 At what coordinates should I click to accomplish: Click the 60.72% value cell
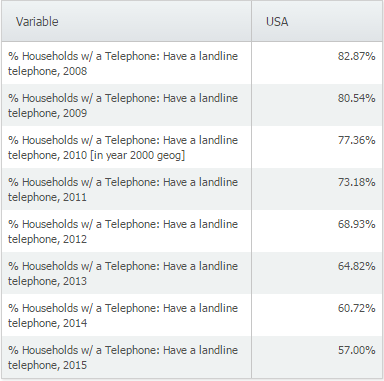tap(317, 315)
